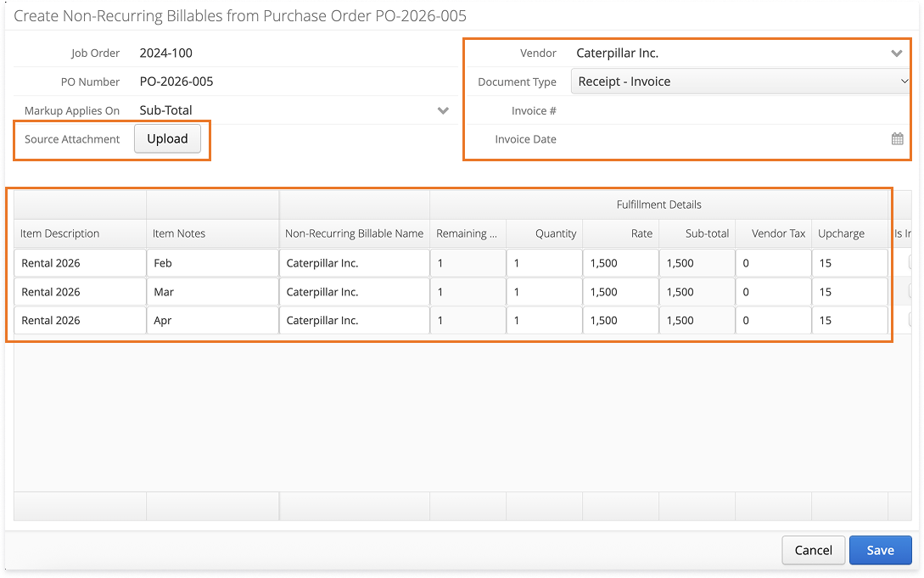The height and width of the screenshot is (578, 924).
Task: Edit Vendor Tax in the Apr row
Action: pos(773,320)
